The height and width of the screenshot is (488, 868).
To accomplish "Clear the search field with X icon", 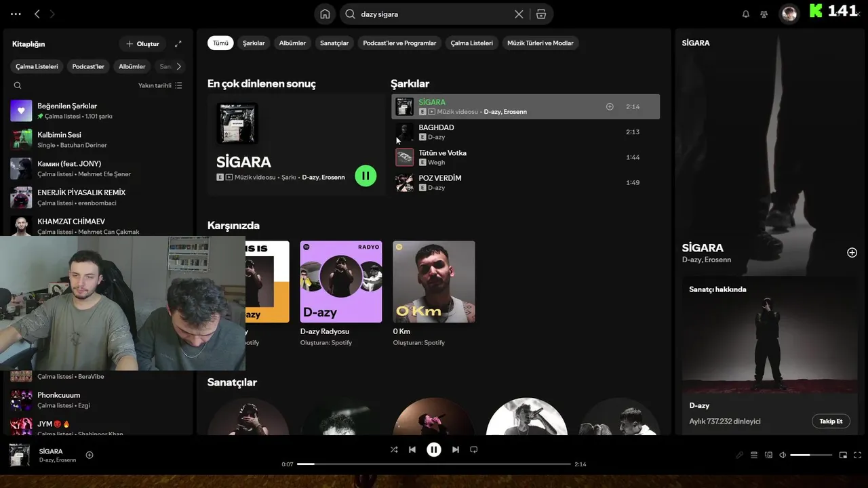I will pyautogui.click(x=519, y=14).
